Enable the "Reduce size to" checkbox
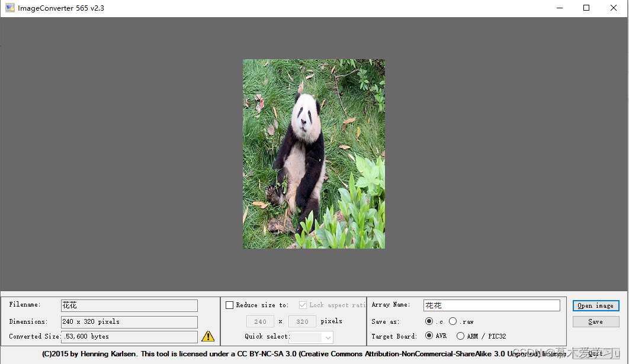The height and width of the screenshot is (364, 629). 230,305
